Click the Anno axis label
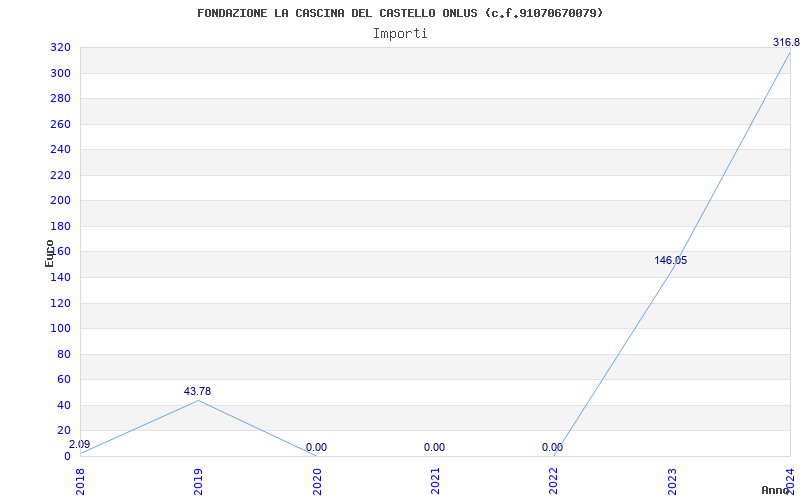The width and height of the screenshot is (800, 500). 776,490
